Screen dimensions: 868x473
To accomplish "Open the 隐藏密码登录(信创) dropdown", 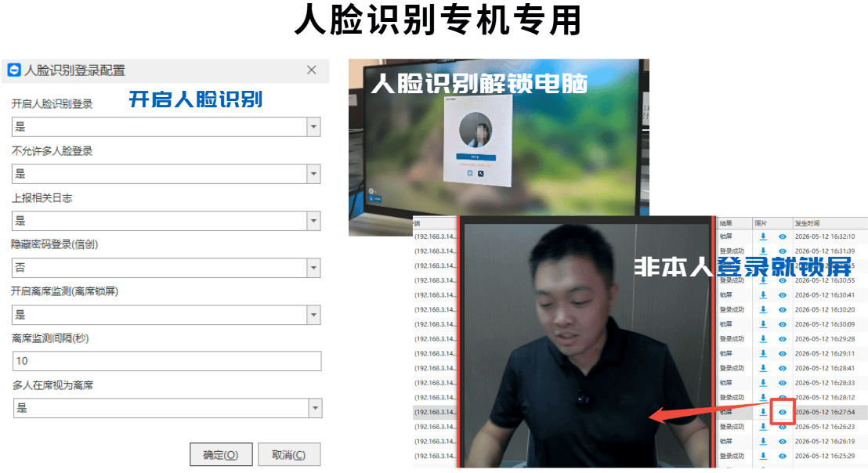I will (314, 268).
